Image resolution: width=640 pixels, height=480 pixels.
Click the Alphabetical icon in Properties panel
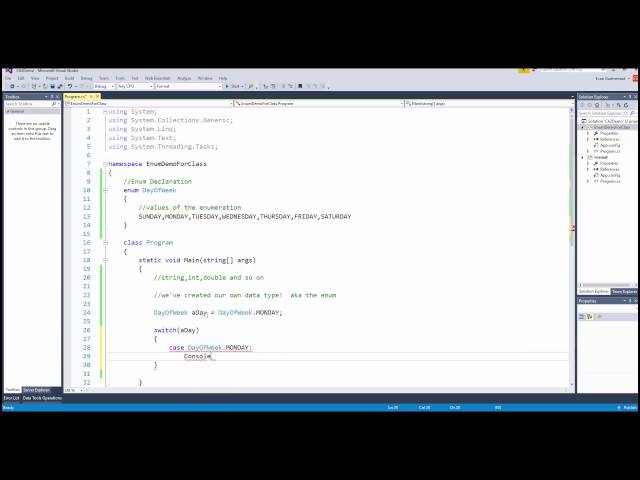tap(590, 317)
